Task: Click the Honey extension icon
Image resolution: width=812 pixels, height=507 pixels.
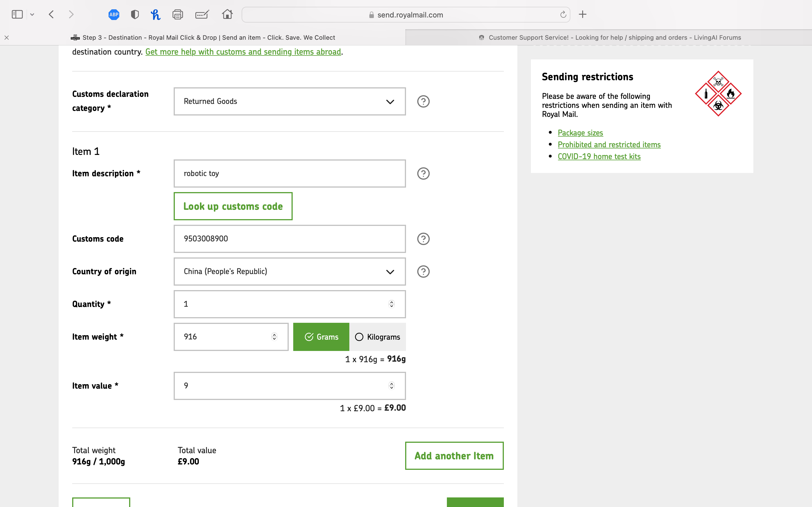Action: click(x=155, y=14)
